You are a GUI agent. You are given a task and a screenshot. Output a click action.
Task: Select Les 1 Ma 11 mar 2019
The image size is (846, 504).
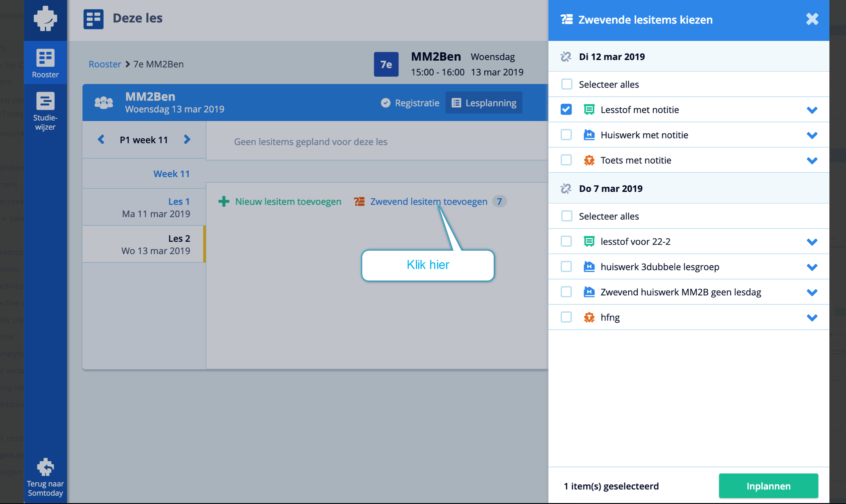pyautogui.click(x=144, y=208)
